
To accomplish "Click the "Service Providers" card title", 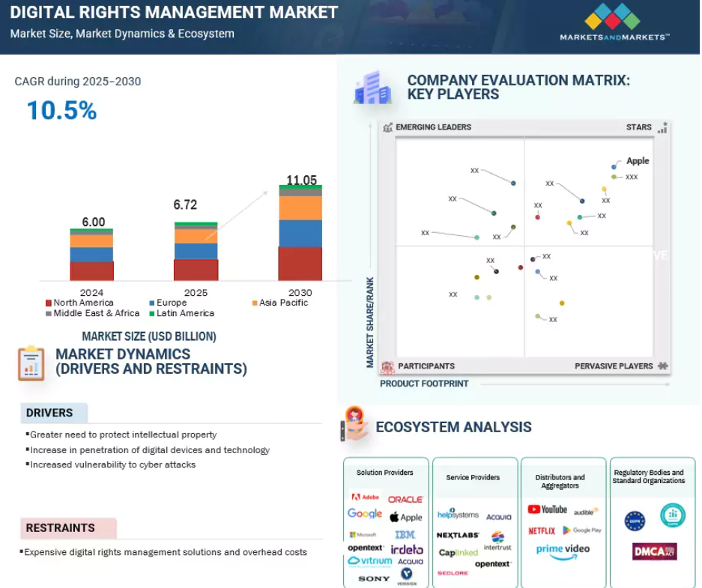I will tap(473, 477).
